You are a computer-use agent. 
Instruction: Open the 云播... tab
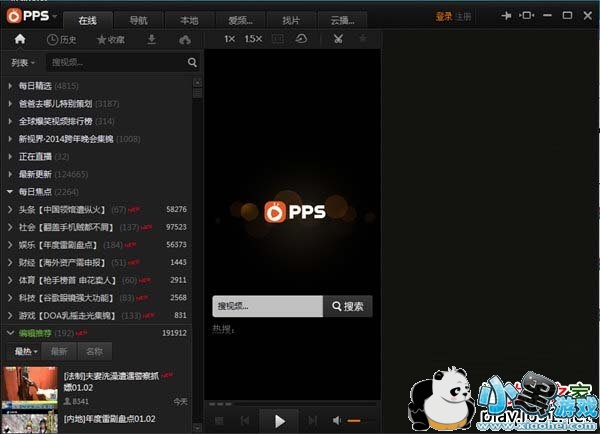pyautogui.click(x=342, y=20)
